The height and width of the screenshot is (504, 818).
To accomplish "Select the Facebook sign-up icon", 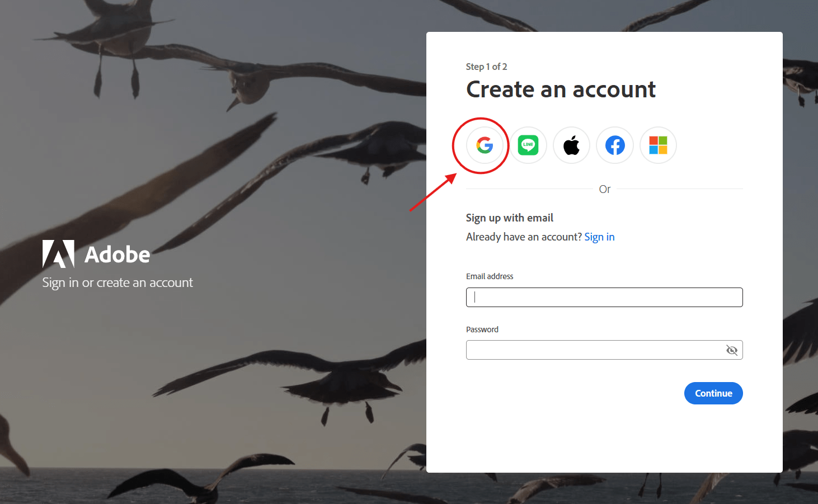I will point(615,145).
